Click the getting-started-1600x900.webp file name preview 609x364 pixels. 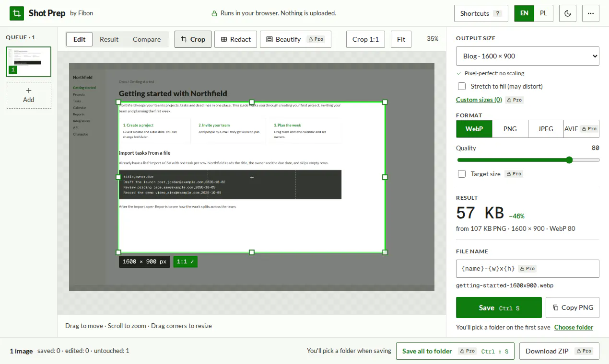(504, 285)
